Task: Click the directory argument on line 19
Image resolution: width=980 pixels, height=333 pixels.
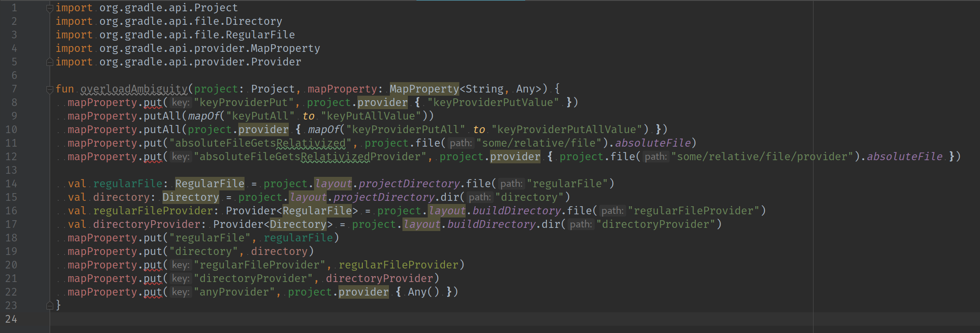Action: point(279,251)
